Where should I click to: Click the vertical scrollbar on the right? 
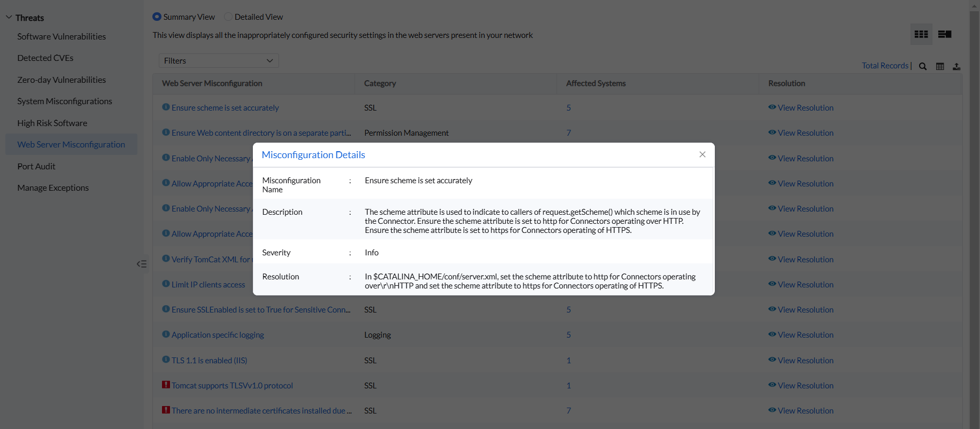coord(974,214)
